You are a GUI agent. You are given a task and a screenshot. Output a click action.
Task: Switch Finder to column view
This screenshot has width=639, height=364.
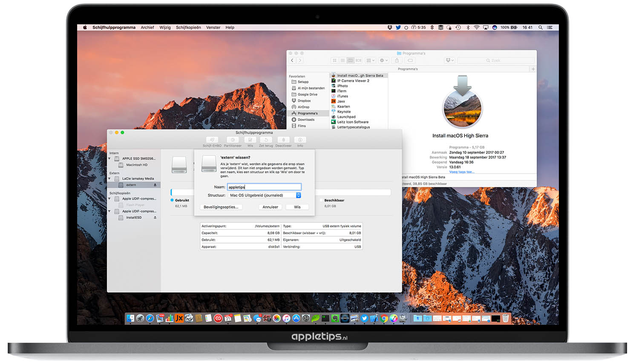(350, 60)
